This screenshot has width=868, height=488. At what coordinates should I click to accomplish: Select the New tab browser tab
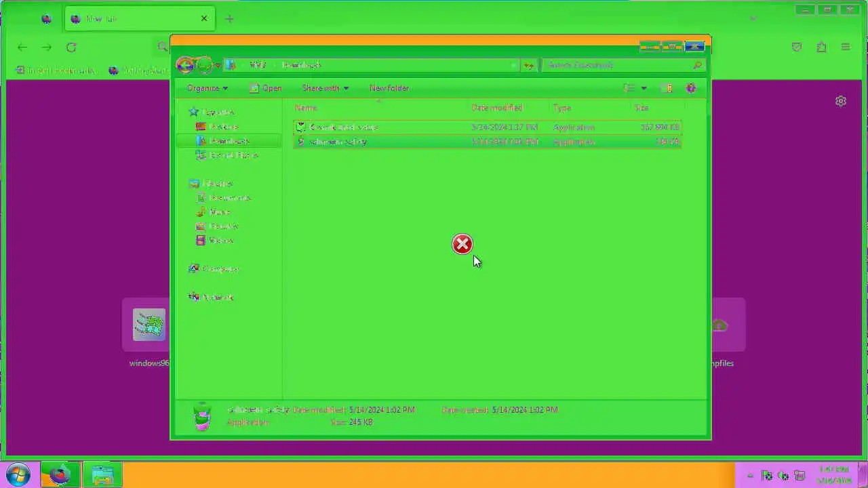140,19
